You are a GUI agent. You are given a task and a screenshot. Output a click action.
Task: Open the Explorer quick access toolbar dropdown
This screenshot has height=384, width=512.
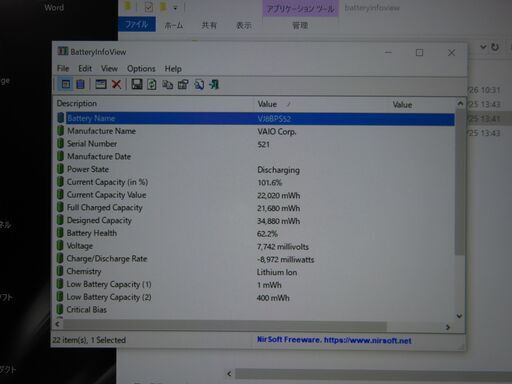click(175, 8)
